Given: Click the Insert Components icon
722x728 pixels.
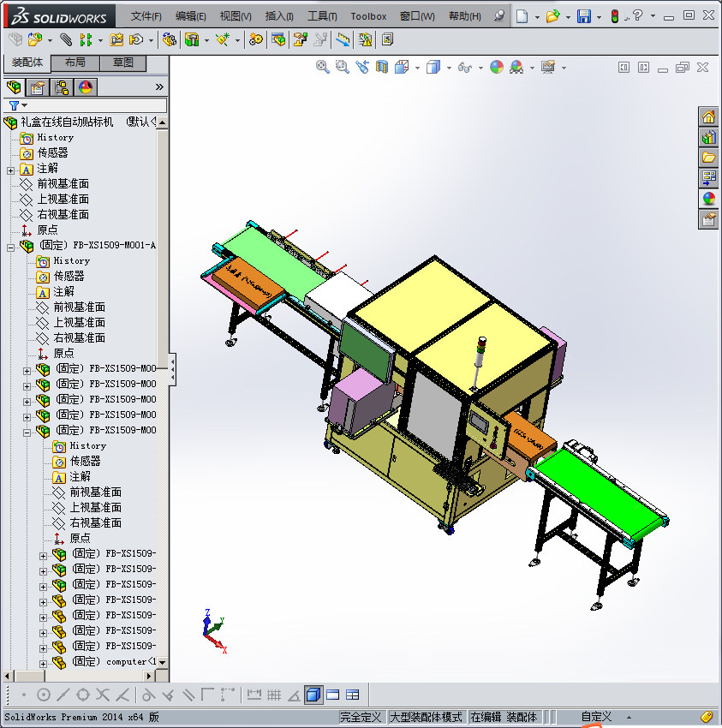Looking at the screenshot, I should [x=35, y=40].
